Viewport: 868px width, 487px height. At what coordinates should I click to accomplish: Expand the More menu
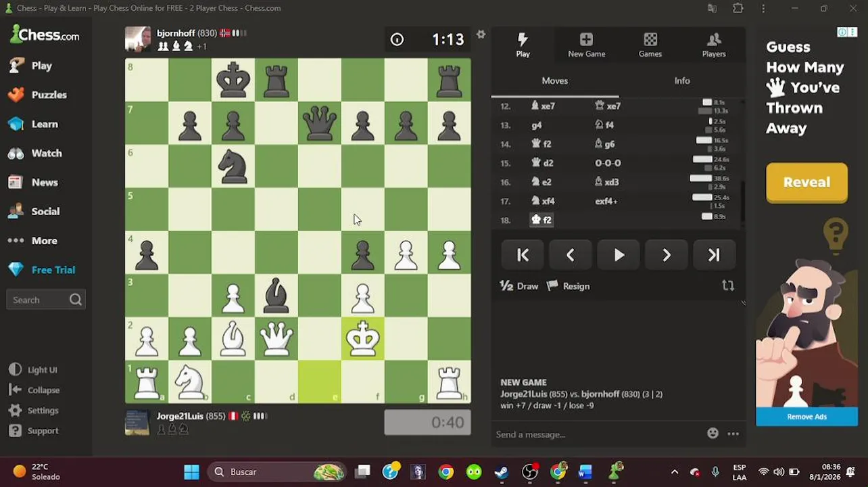(32, 240)
